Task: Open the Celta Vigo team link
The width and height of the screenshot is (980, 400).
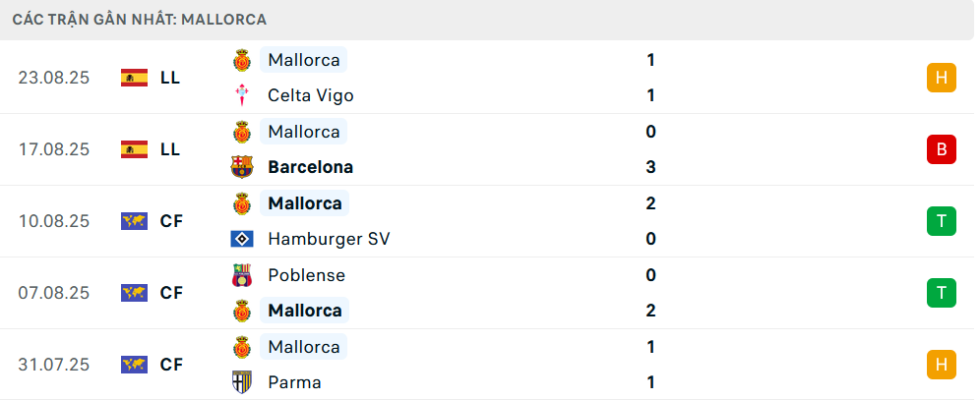Action: point(310,95)
